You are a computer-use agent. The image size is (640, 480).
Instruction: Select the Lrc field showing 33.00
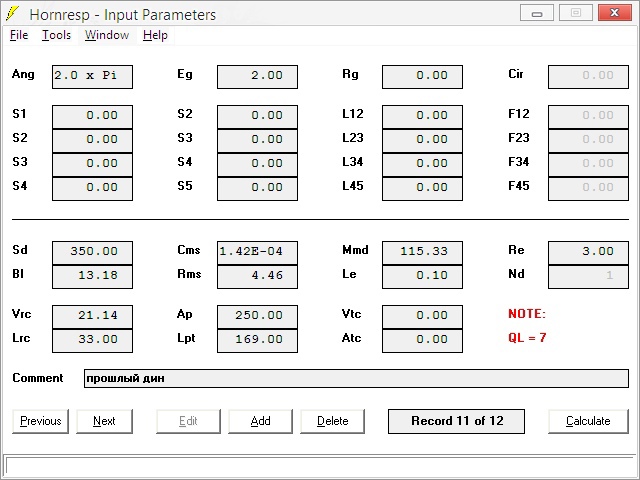tap(92, 341)
